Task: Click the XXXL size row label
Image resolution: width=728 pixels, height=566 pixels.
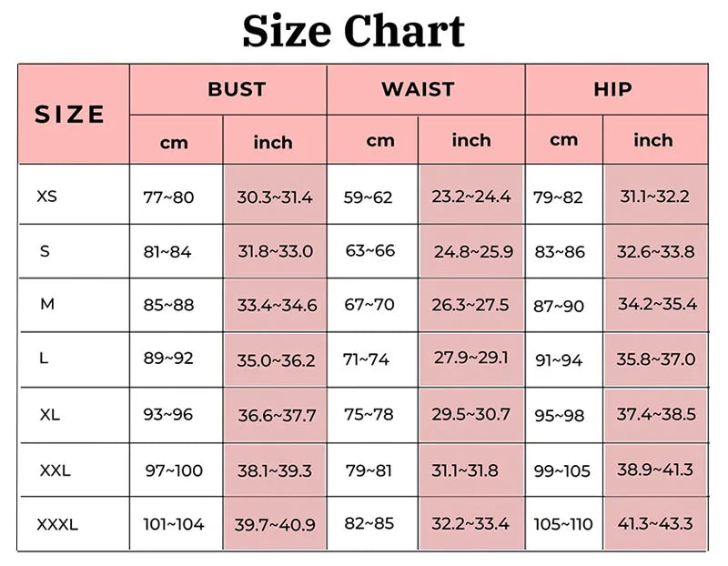Action: point(57,524)
